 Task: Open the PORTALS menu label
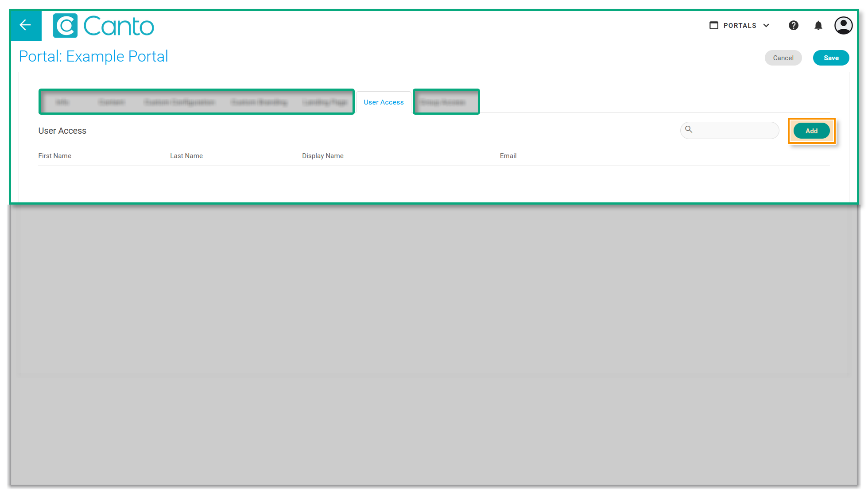pyautogui.click(x=740, y=26)
